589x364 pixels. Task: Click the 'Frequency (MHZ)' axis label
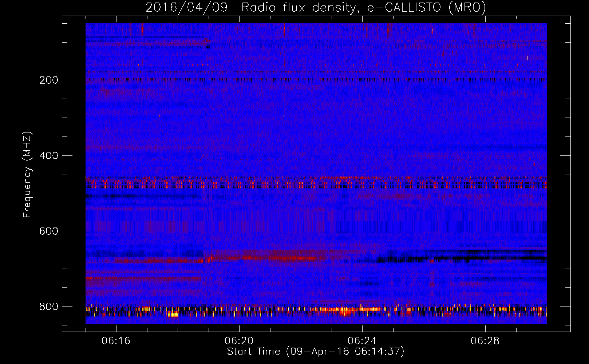coord(27,174)
